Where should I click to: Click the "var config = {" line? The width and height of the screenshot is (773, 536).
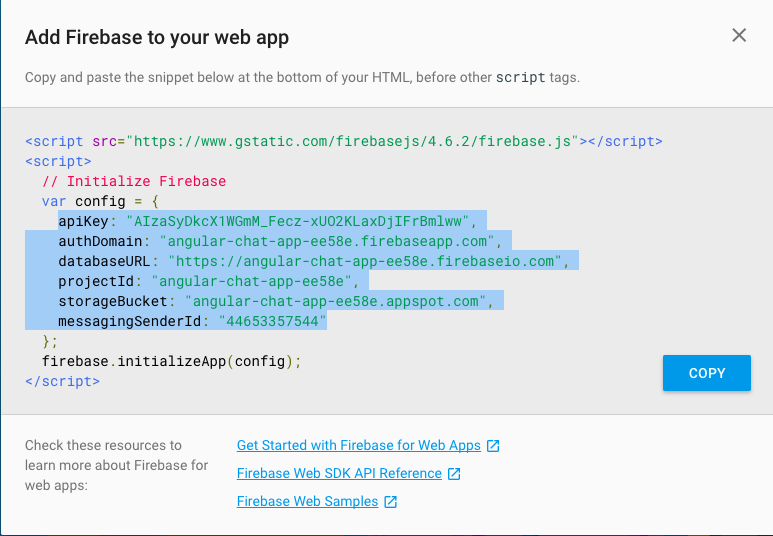click(100, 201)
